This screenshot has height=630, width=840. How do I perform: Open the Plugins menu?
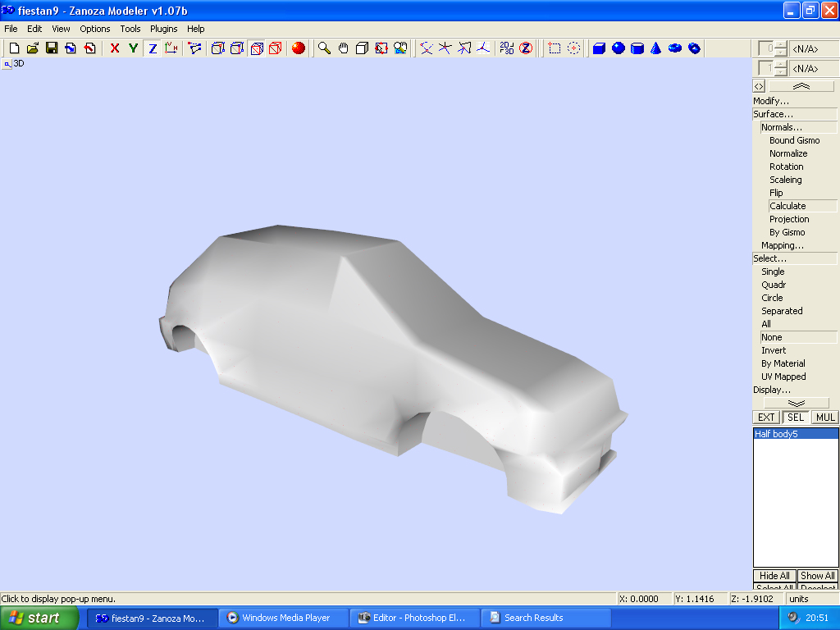163,29
